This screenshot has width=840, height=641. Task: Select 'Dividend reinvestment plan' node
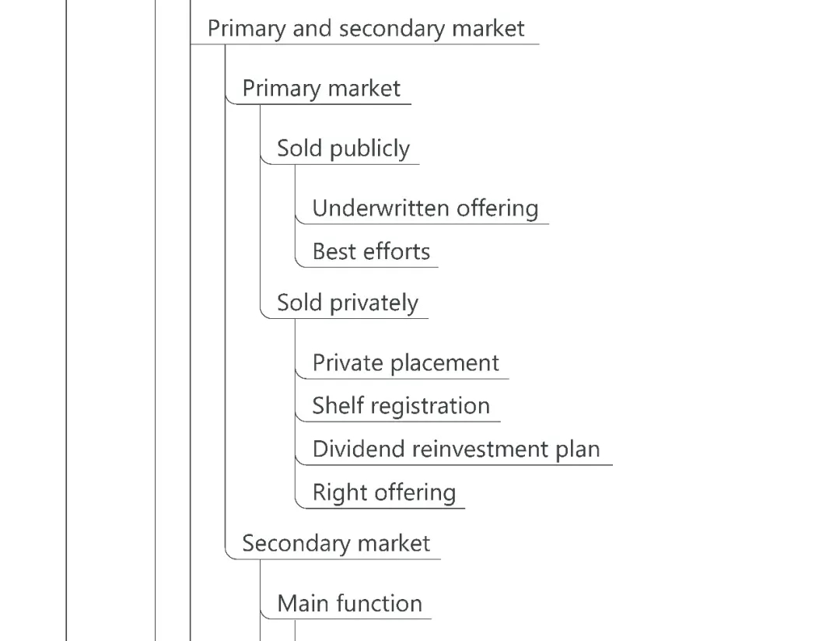click(x=456, y=449)
